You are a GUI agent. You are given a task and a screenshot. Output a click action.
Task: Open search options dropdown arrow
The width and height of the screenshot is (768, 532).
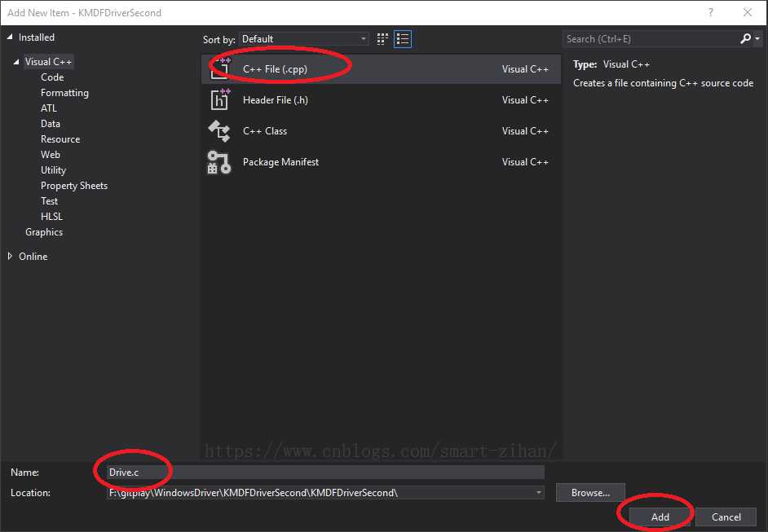tap(757, 38)
